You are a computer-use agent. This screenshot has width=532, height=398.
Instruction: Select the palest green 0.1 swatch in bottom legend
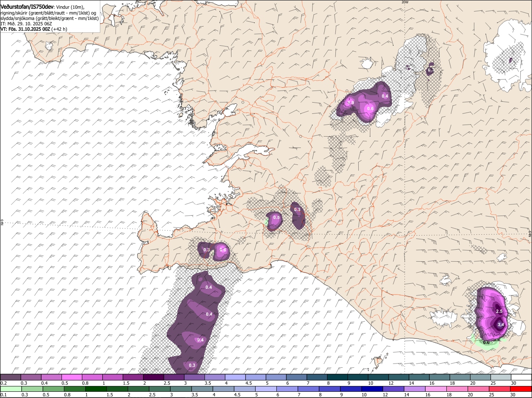(x=10, y=389)
